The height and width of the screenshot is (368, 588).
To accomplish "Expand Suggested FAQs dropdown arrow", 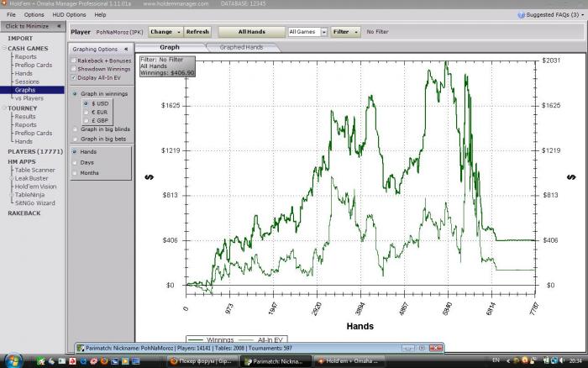I will [x=582, y=15].
